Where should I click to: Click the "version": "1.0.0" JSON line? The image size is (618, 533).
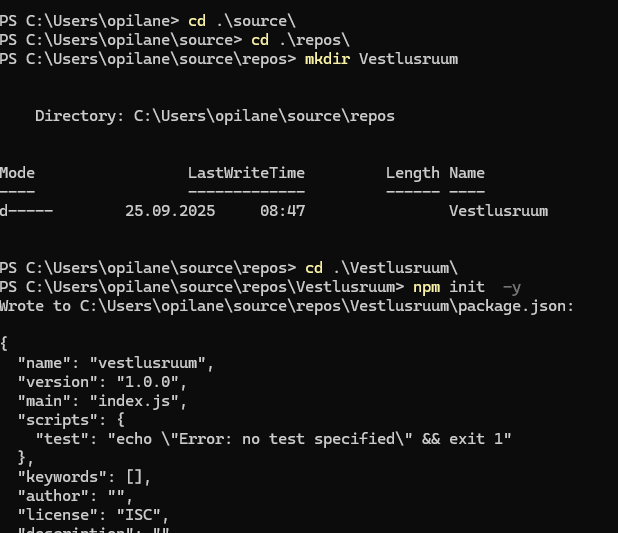click(102, 382)
